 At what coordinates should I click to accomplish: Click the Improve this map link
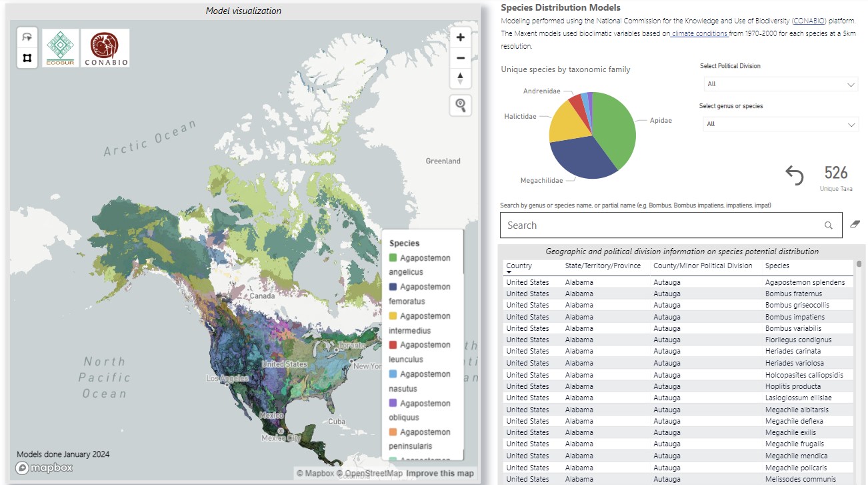pos(440,473)
